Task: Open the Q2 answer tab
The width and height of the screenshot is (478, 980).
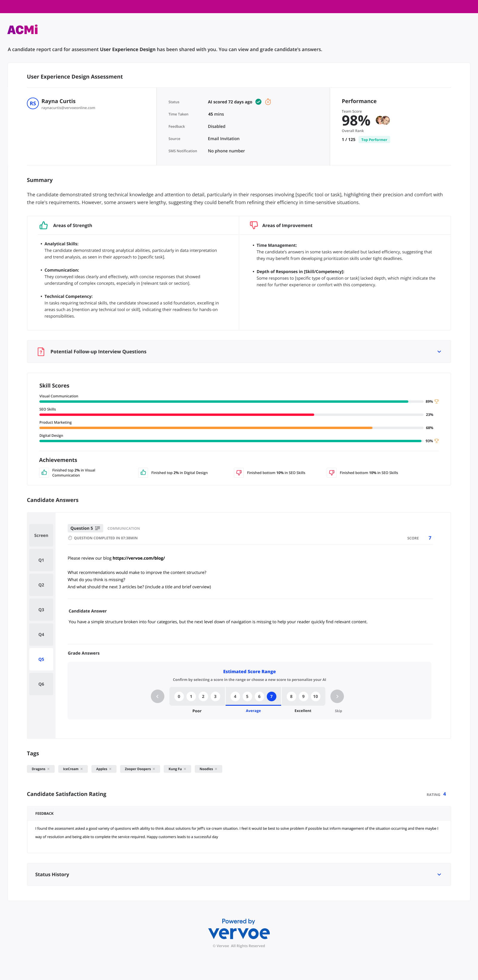Action: pos(41,585)
